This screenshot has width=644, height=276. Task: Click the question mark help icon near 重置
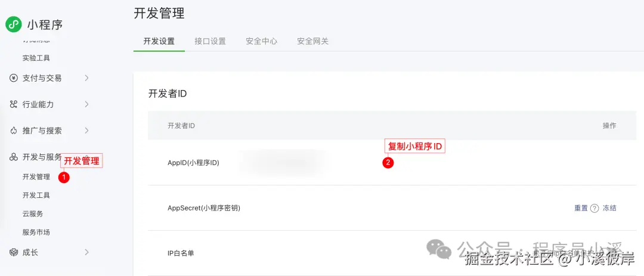[595, 208]
